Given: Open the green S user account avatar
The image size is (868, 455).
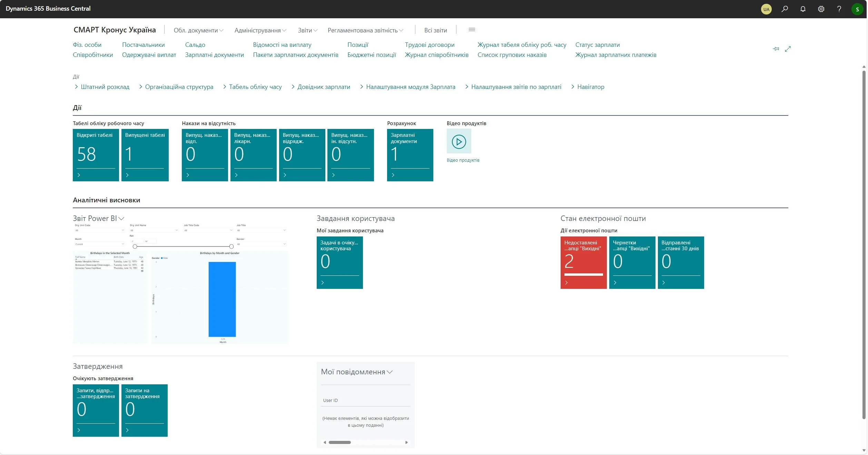Looking at the screenshot, I should 857,9.
